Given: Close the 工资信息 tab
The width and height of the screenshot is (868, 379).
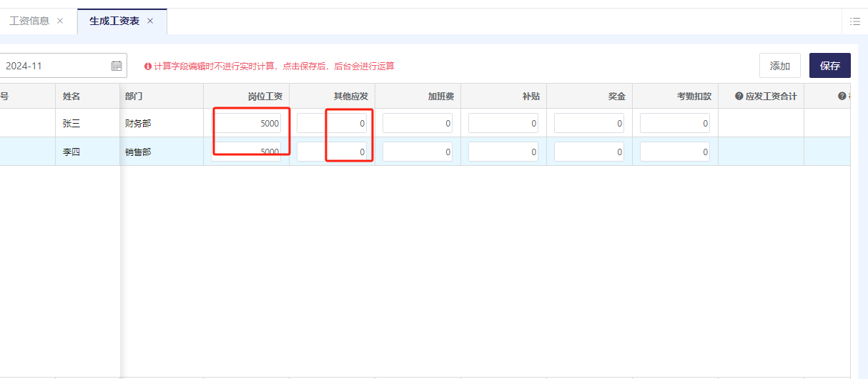Looking at the screenshot, I should (60, 21).
